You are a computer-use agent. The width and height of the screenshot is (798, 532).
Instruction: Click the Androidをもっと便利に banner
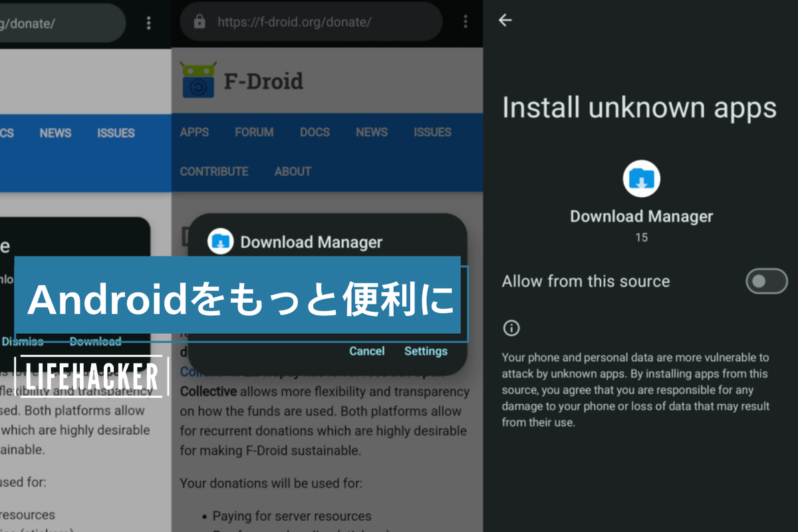coord(237,295)
